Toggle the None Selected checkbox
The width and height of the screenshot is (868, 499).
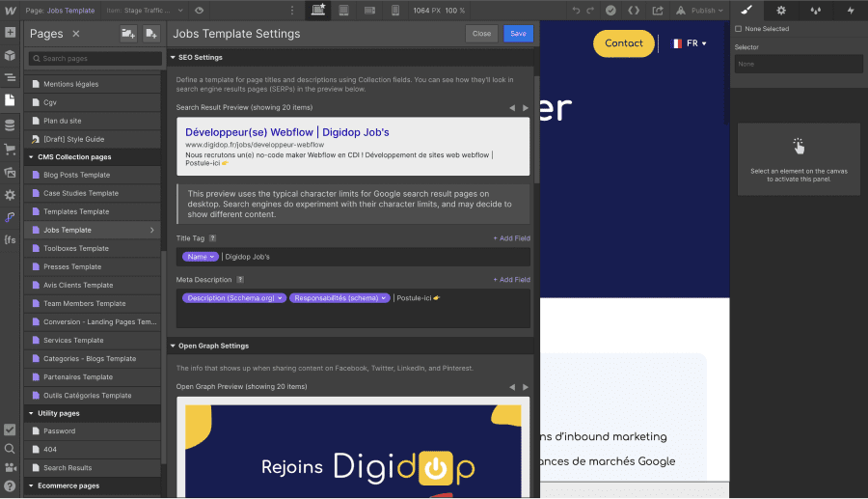[x=738, y=29]
